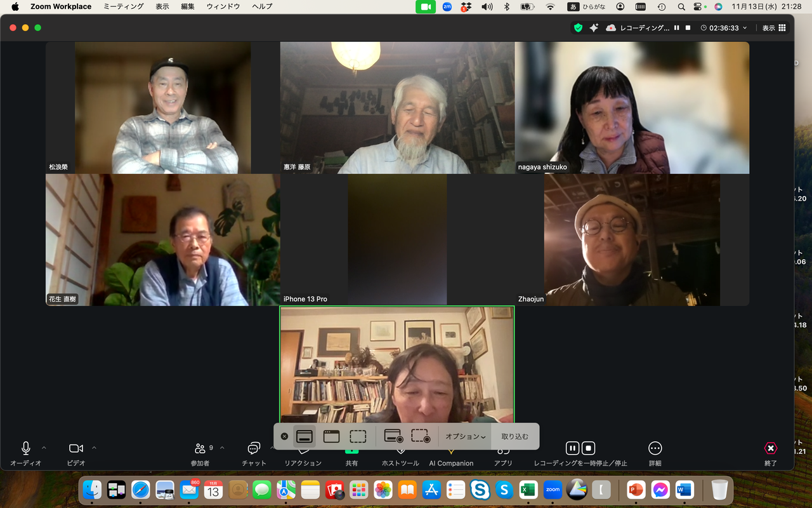Open the 参加者 participants panel
The image size is (812, 508).
[200, 448]
